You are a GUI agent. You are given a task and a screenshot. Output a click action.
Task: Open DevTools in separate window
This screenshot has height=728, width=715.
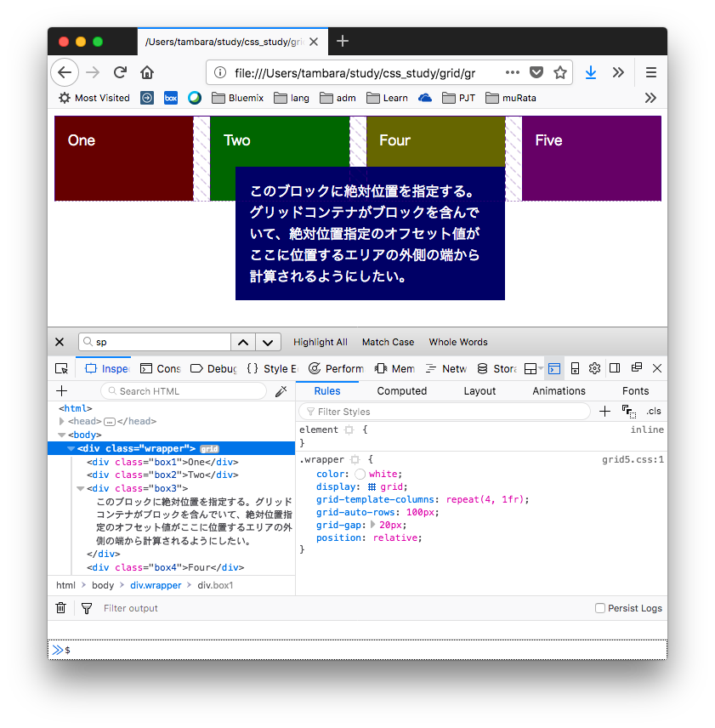637,367
